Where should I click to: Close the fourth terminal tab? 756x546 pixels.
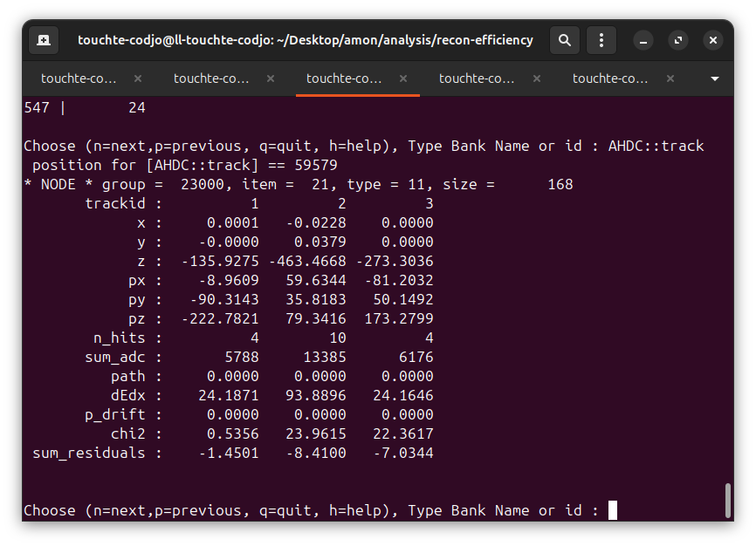[x=537, y=78]
